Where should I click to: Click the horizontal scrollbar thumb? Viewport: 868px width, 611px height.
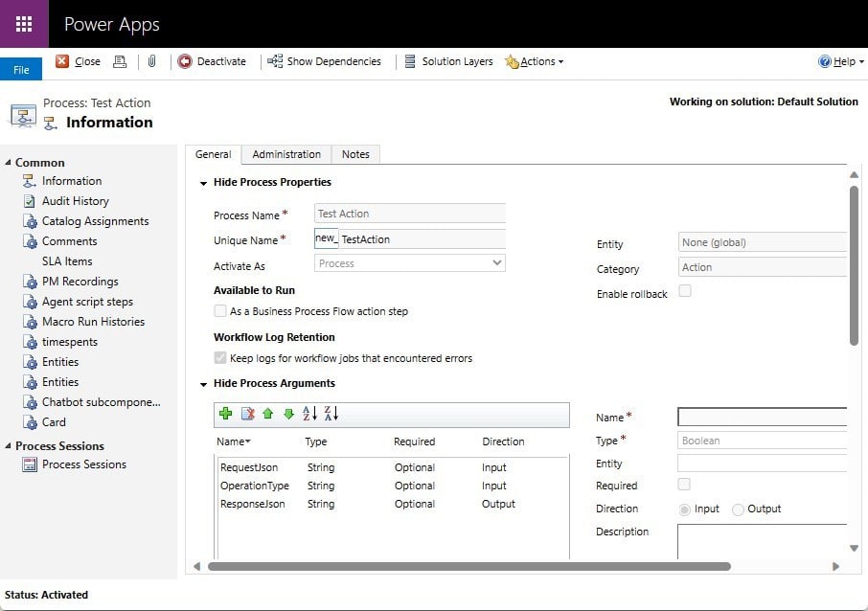468,566
